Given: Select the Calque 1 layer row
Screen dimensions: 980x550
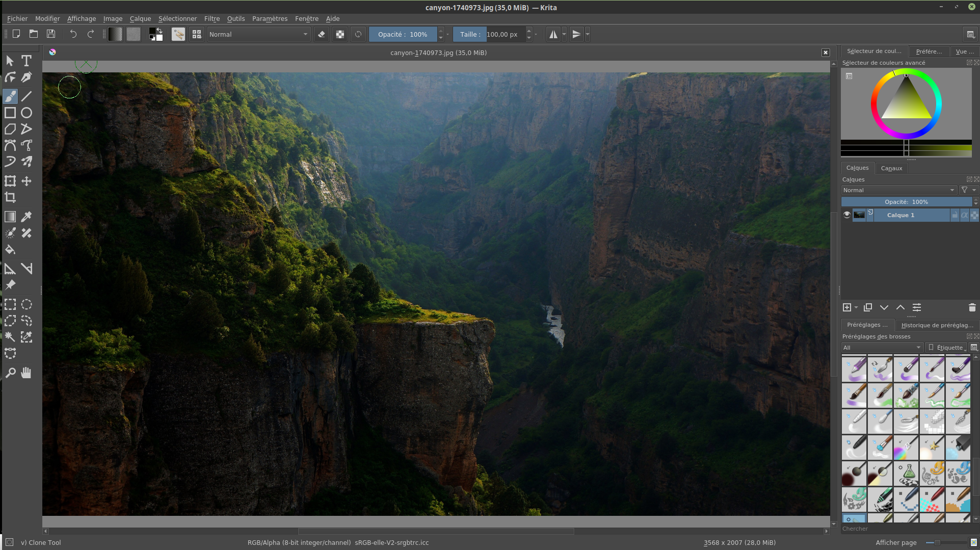Looking at the screenshot, I should (910, 215).
